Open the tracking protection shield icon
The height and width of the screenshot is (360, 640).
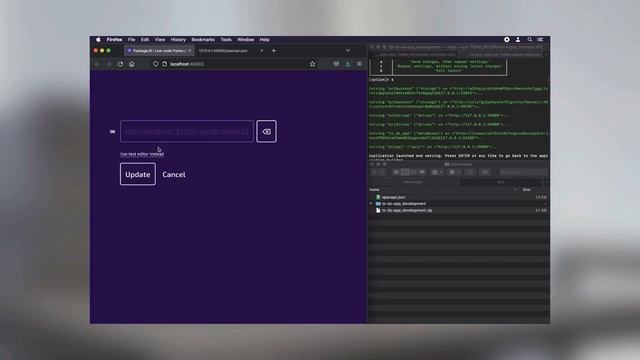(156, 64)
